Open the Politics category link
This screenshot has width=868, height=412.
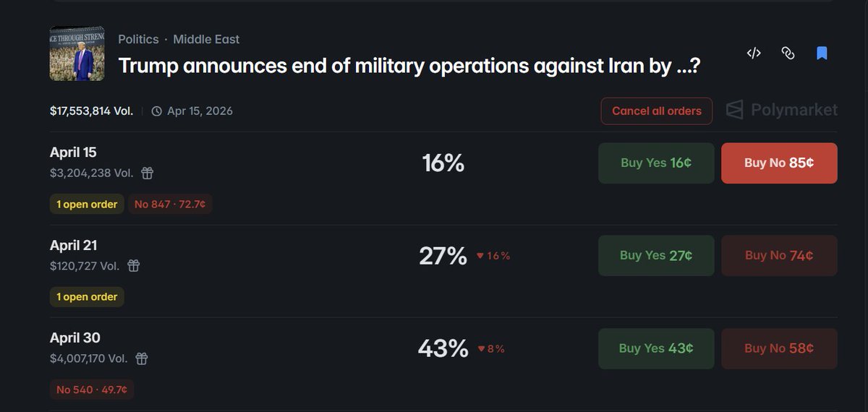(138, 39)
